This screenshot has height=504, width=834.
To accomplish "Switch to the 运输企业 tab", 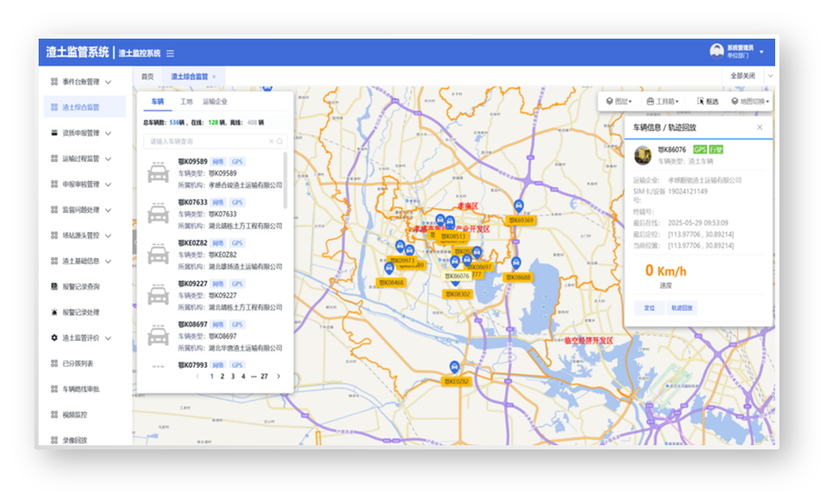I will pos(215,102).
